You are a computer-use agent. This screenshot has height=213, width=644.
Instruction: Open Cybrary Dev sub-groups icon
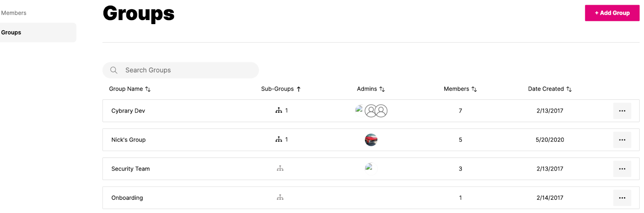click(279, 111)
